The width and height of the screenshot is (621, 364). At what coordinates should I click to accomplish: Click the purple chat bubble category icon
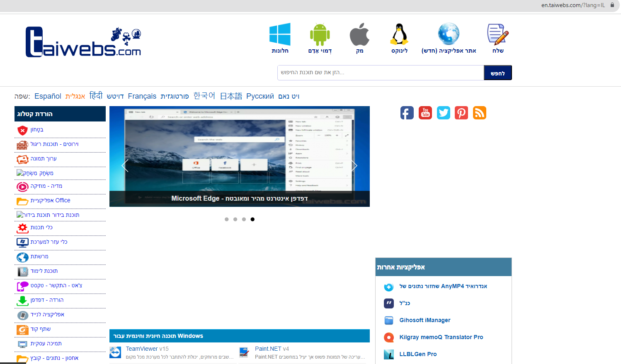[22, 286]
